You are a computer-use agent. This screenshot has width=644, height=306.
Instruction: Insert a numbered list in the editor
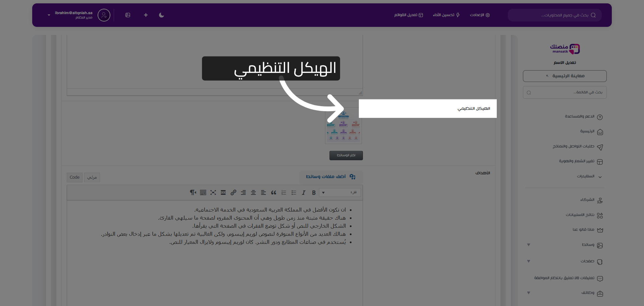click(283, 192)
